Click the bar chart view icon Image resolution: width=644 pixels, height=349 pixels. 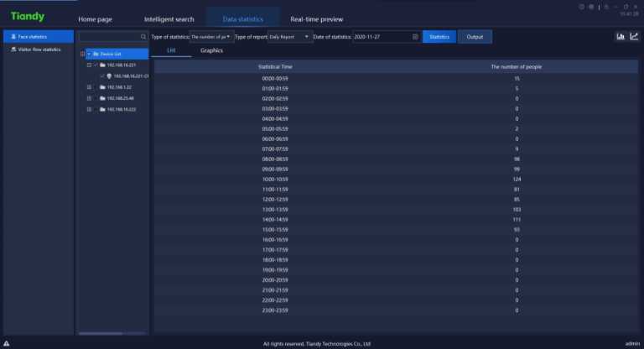click(621, 36)
